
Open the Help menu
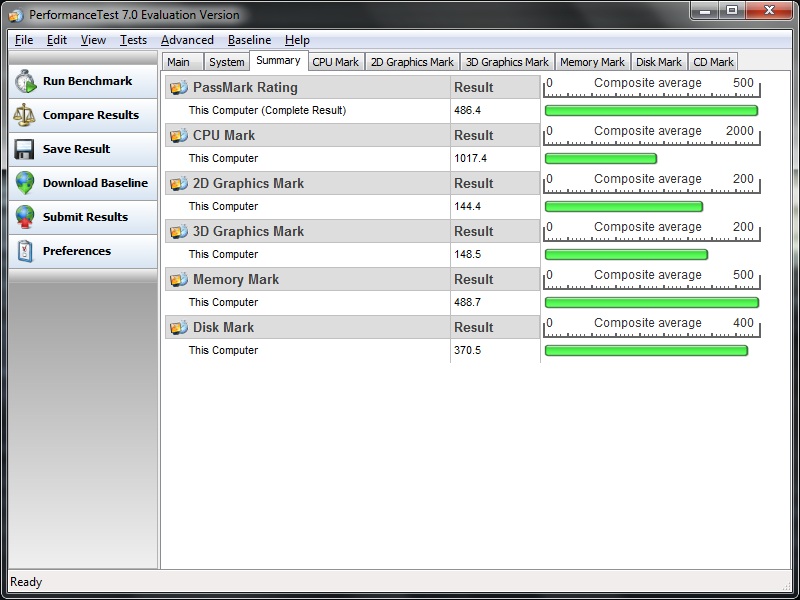click(297, 40)
